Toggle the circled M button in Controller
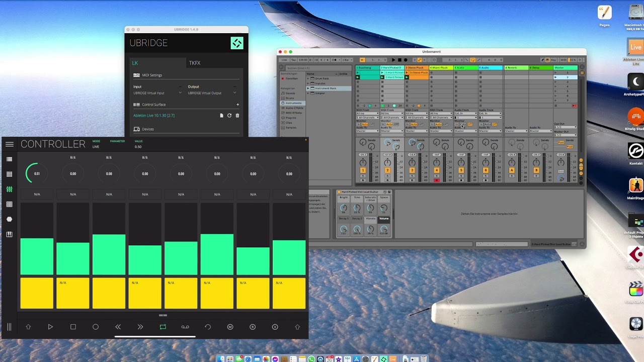Image resolution: width=644 pixels, height=362 pixels. 230,327
